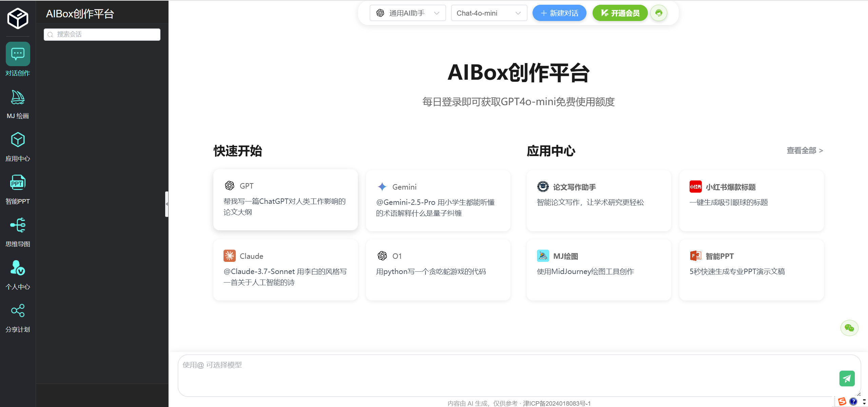The height and width of the screenshot is (407, 868).
Task: Click the Sogou input method tray icon
Action: point(842,402)
